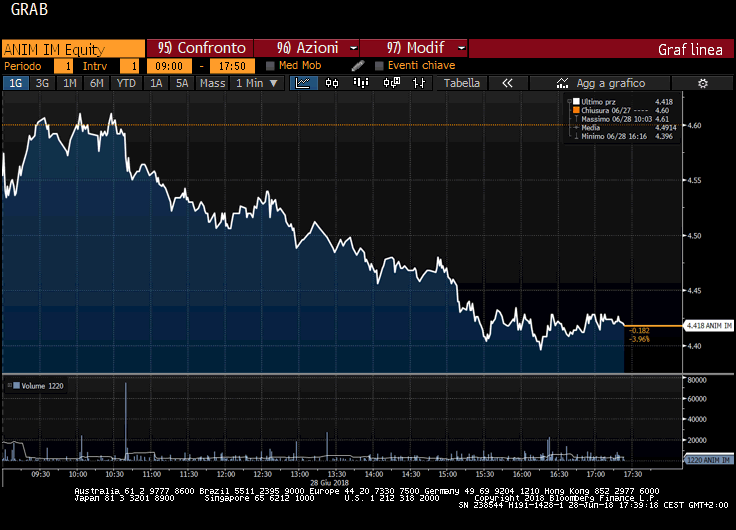Click the -3.96% change value
Image resolution: width=736 pixels, height=530 pixels.
point(639,339)
